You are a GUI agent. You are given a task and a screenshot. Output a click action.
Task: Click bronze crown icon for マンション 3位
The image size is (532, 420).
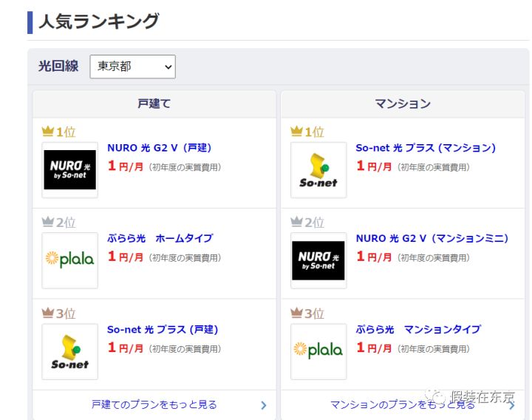tap(296, 313)
